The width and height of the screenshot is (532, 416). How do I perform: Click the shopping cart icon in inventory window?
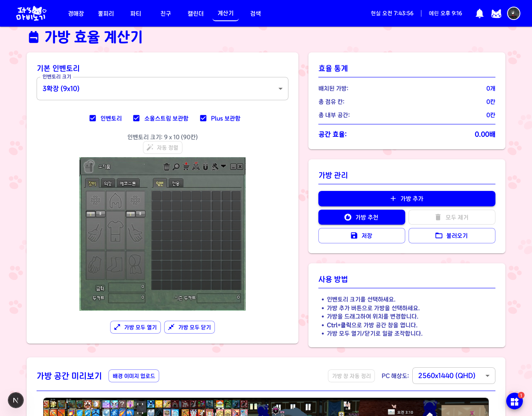(x=186, y=166)
